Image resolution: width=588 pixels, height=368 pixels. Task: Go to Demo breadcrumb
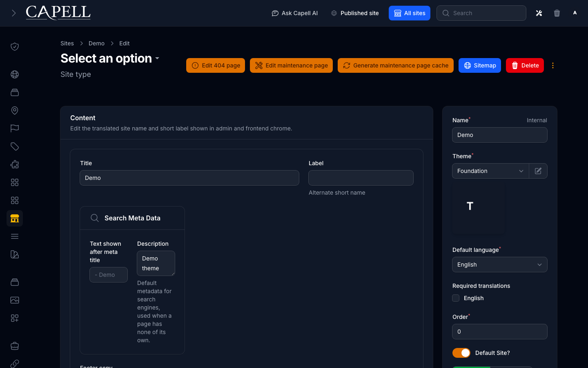pos(96,43)
